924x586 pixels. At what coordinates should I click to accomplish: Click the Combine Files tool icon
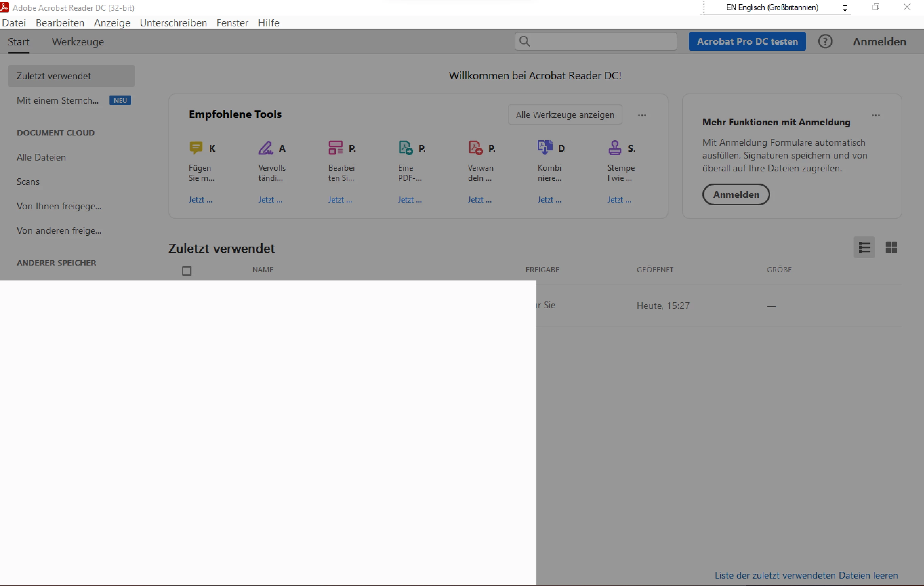tap(545, 148)
